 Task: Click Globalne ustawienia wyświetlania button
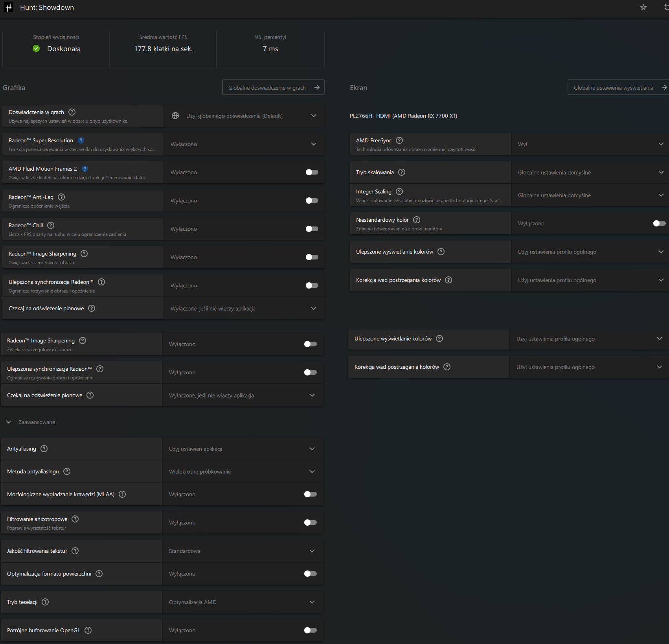[x=618, y=88]
